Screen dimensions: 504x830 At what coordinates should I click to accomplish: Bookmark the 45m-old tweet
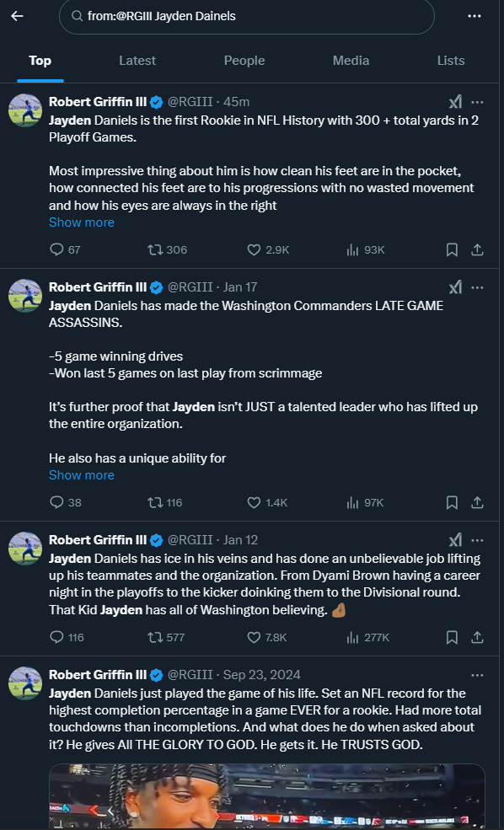(452, 250)
